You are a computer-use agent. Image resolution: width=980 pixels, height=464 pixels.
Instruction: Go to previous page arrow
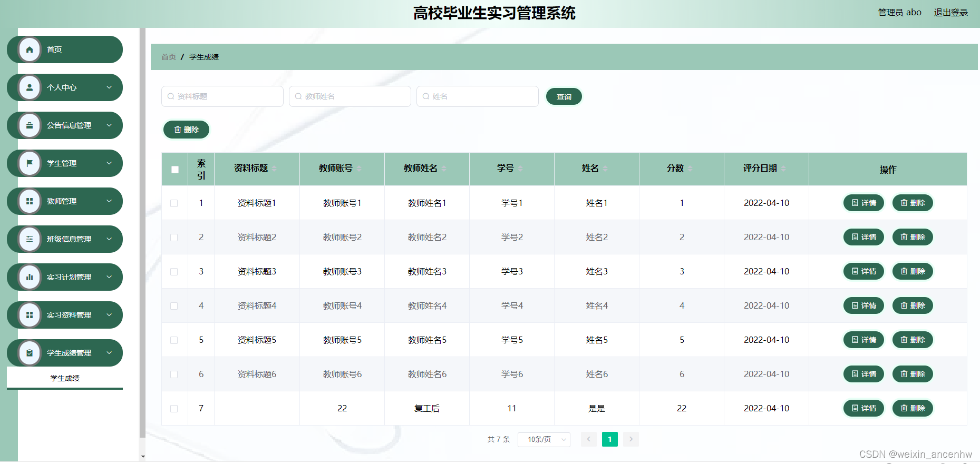[x=589, y=439]
